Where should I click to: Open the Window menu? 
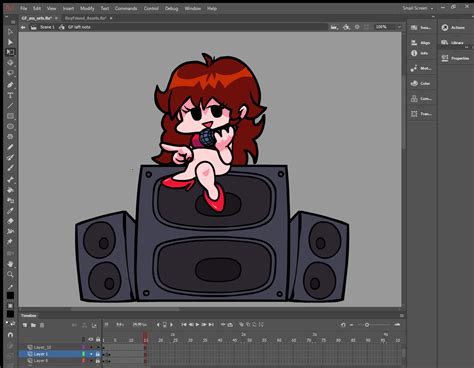(193, 9)
